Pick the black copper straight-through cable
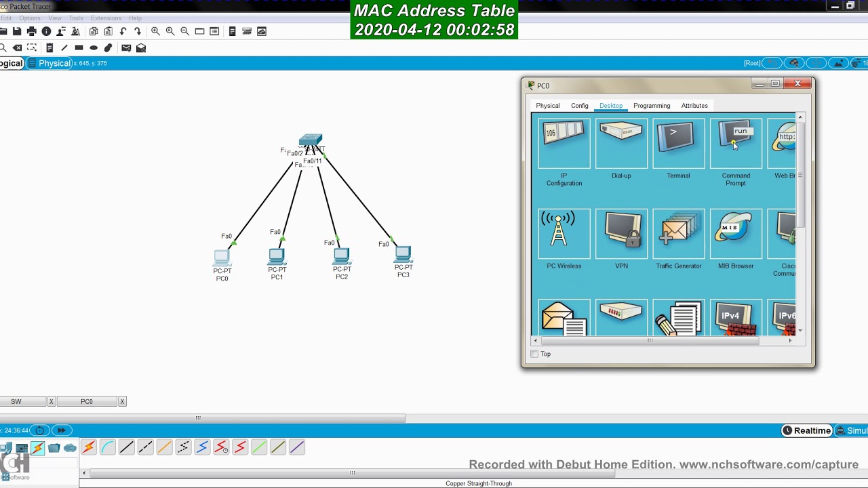 click(x=126, y=447)
